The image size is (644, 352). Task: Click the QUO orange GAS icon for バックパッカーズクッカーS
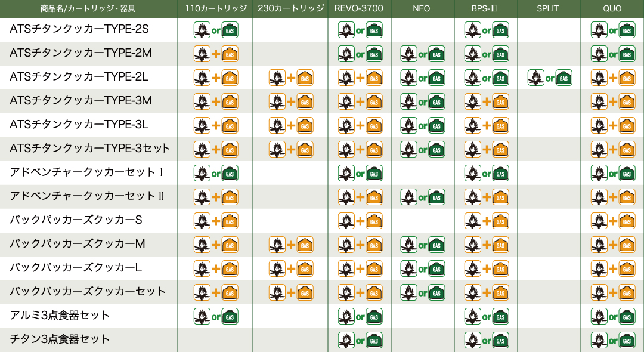click(627, 221)
